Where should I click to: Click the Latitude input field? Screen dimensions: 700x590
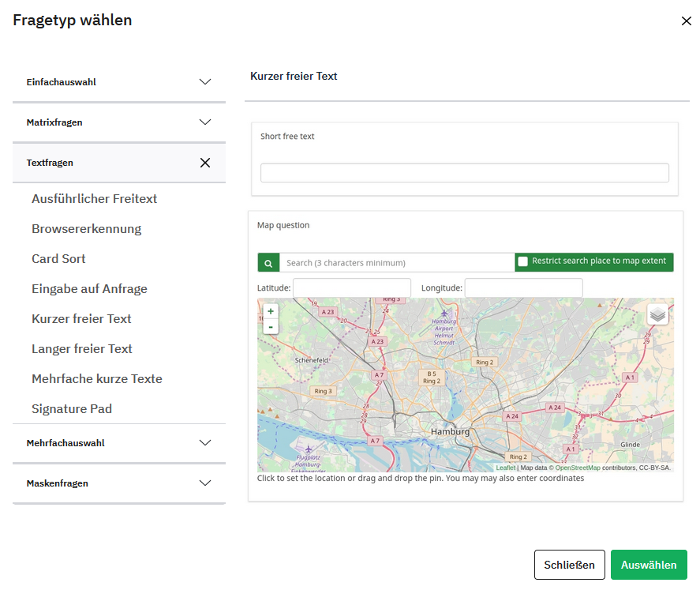[352, 288]
